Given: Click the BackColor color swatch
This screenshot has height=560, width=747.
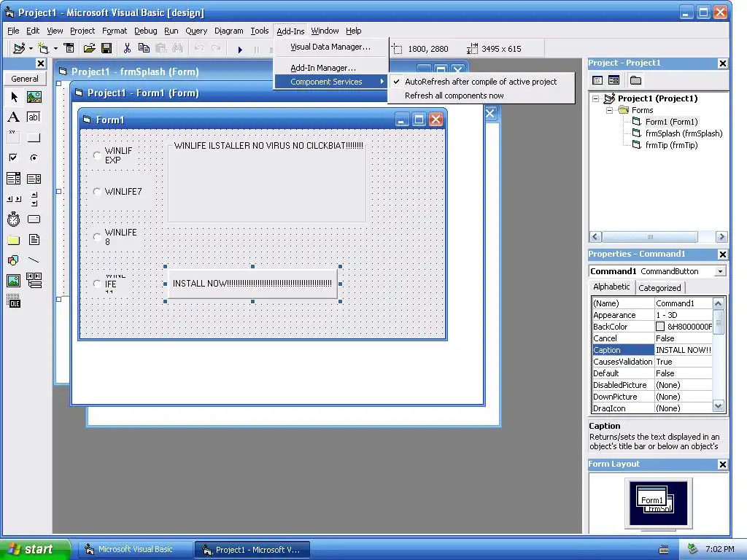Looking at the screenshot, I should [659, 327].
